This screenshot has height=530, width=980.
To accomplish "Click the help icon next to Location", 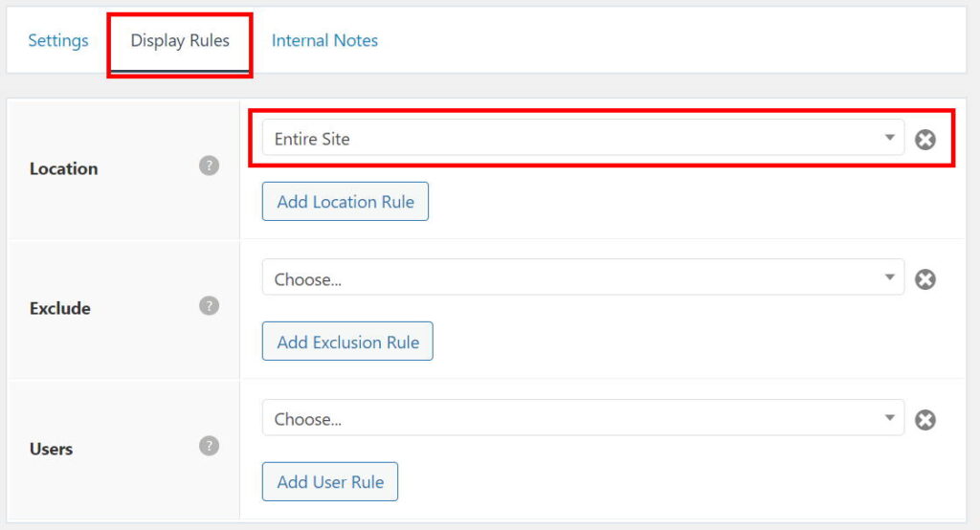I will click(x=209, y=166).
